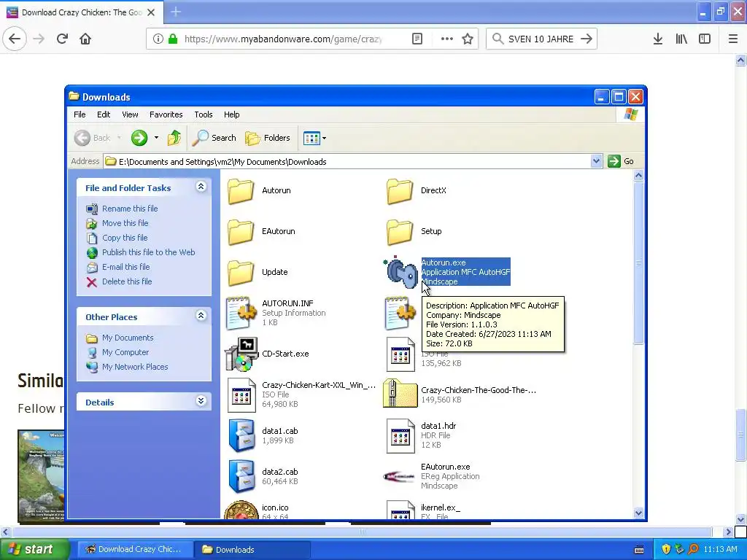
Task: Click the security shield tray icon
Action: pos(665,549)
